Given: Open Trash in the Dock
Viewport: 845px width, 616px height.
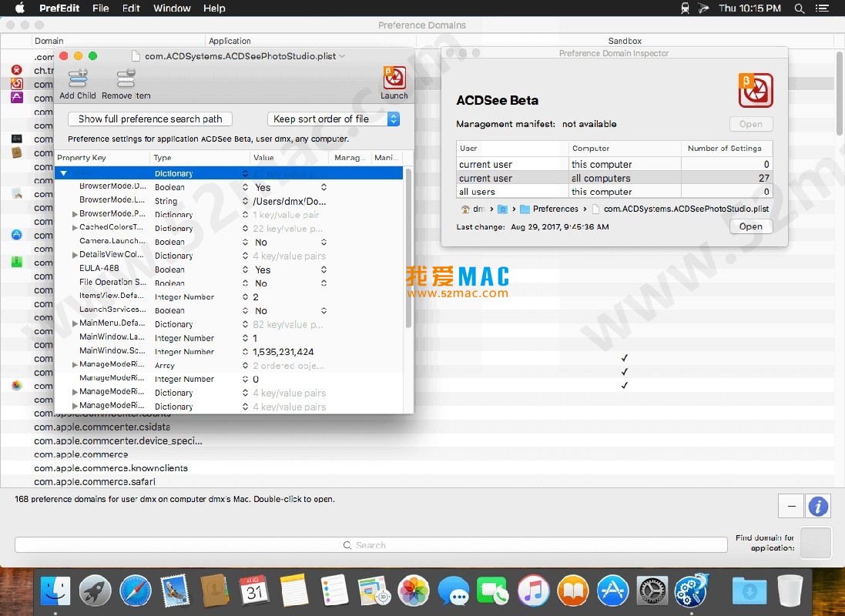Looking at the screenshot, I should click(790, 591).
